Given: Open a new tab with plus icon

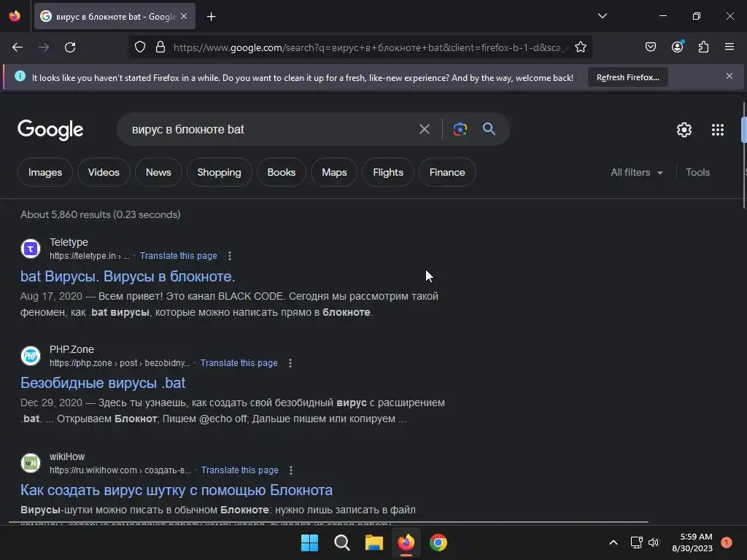Looking at the screenshot, I should (x=211, y=17).
